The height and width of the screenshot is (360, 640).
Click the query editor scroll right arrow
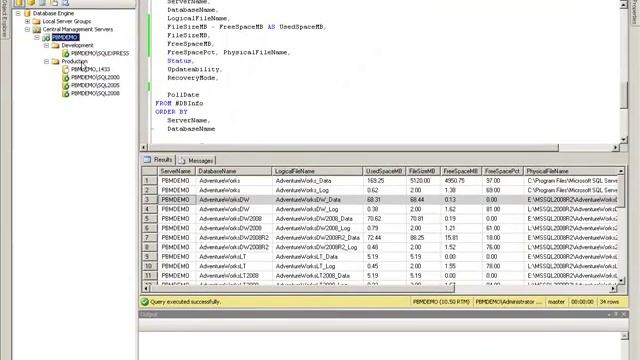616,147
